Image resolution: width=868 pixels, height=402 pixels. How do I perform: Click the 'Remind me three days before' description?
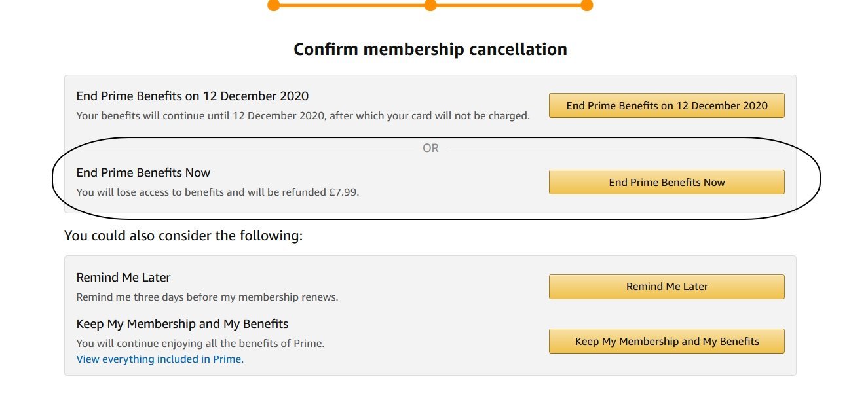point(207,297)
